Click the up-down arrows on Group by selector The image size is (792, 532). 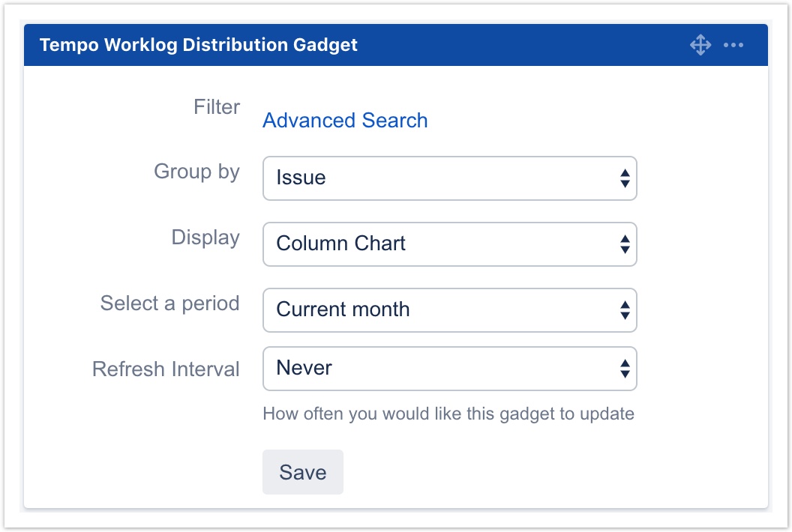click(624, 178)
